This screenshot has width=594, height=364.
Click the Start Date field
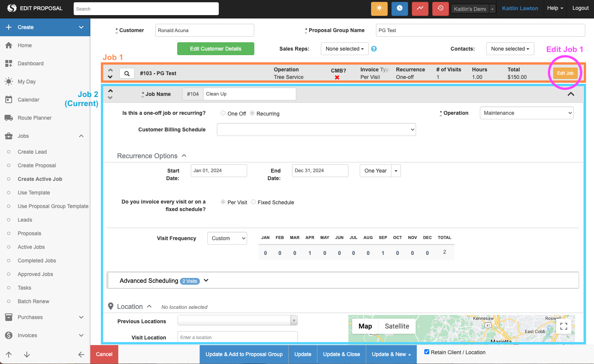pyautogui.click(x=219, y=171)
